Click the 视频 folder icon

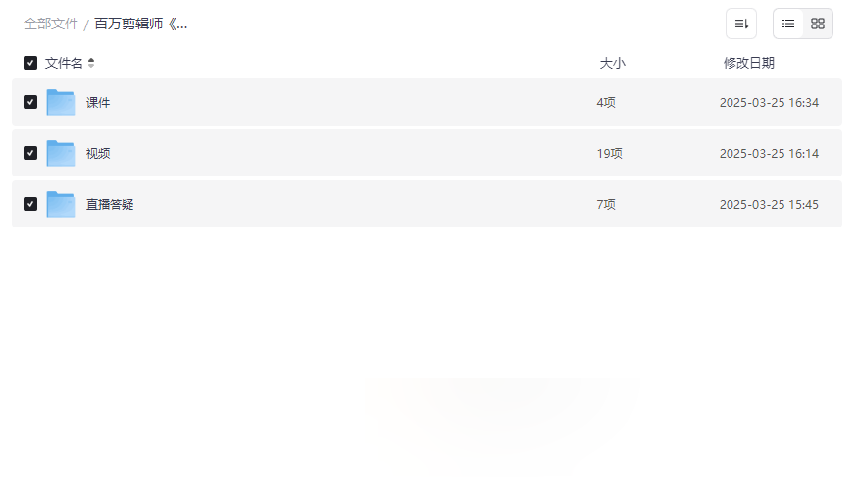click(61, 153)
